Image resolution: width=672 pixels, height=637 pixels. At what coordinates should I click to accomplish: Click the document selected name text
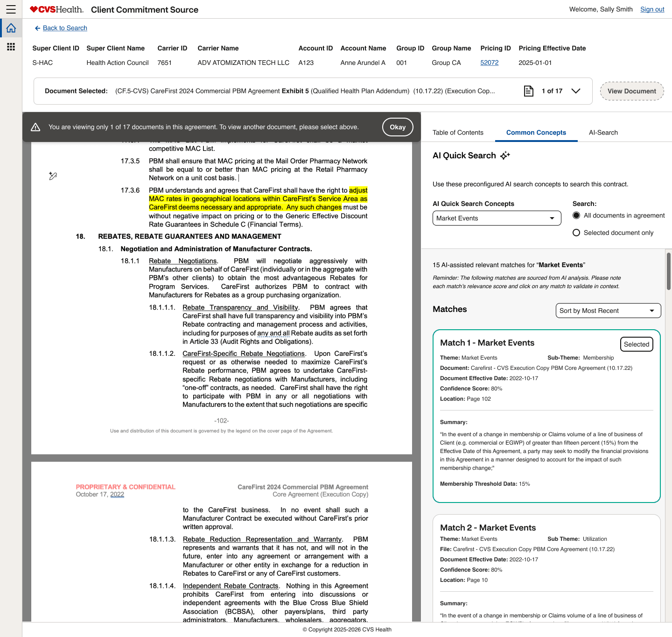[305, 91]
